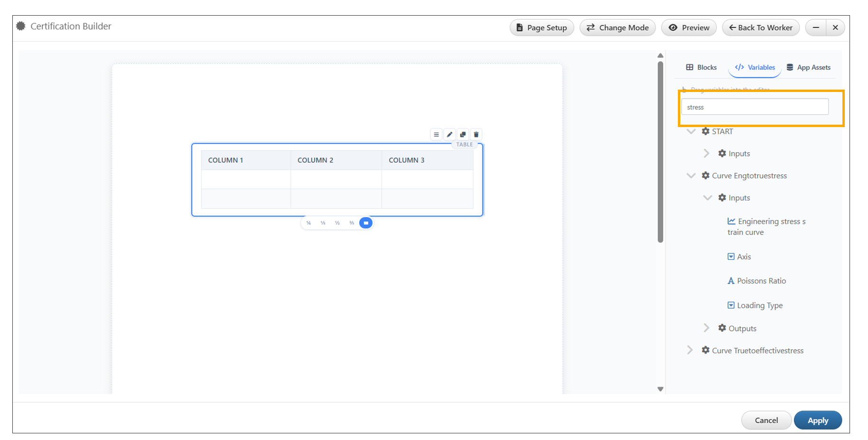
Task: Duplicate the table block using copy icon
Action: point(463,135)
